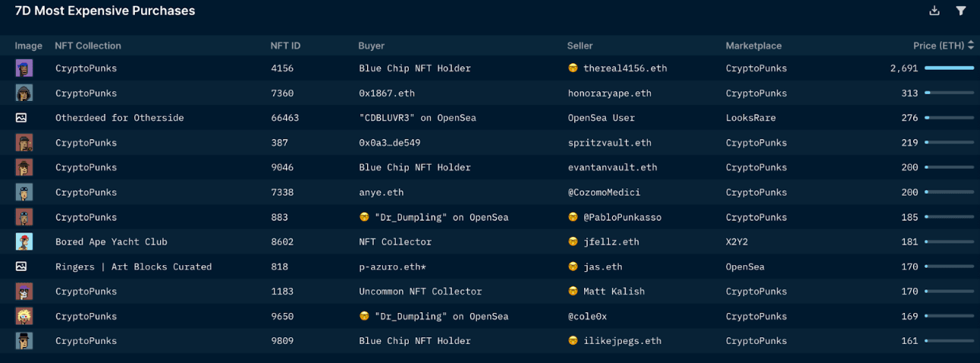Open buyer 0x0a3…de549 address
980x363 pixels.
pos(390,143)
